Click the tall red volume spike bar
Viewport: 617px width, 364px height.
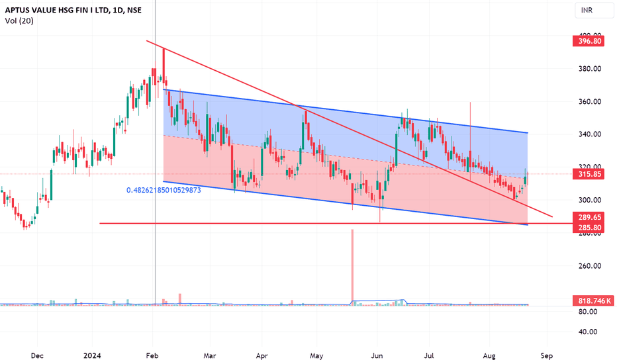(x=352, y=266)
